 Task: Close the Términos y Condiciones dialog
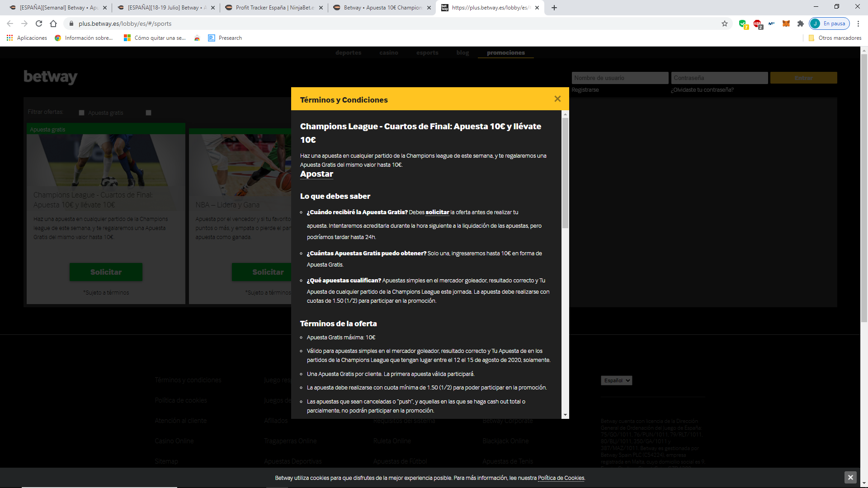pos(557,99)
